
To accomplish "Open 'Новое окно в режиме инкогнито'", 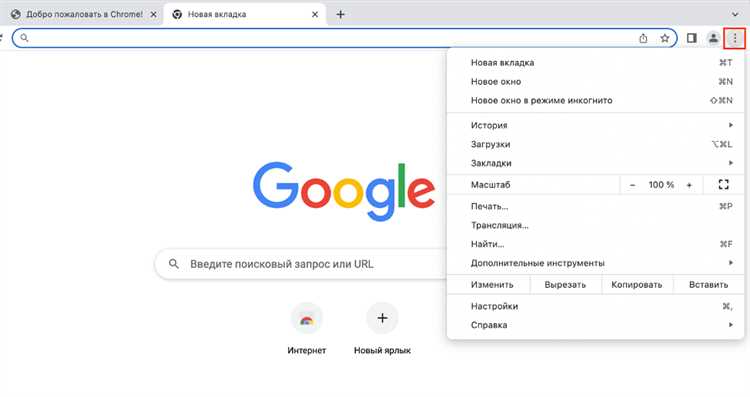I will click(596, 100).
